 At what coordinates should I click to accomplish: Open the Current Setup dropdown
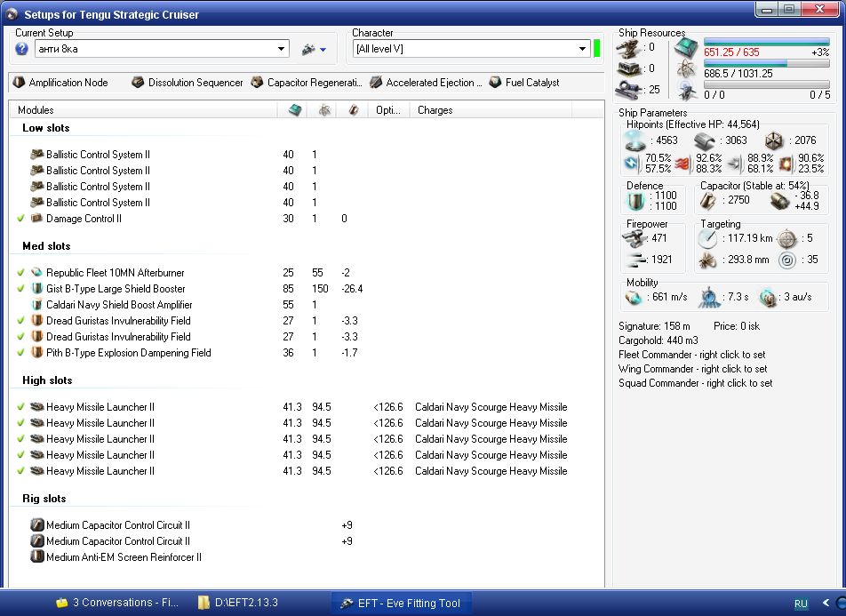pos(281,49)
